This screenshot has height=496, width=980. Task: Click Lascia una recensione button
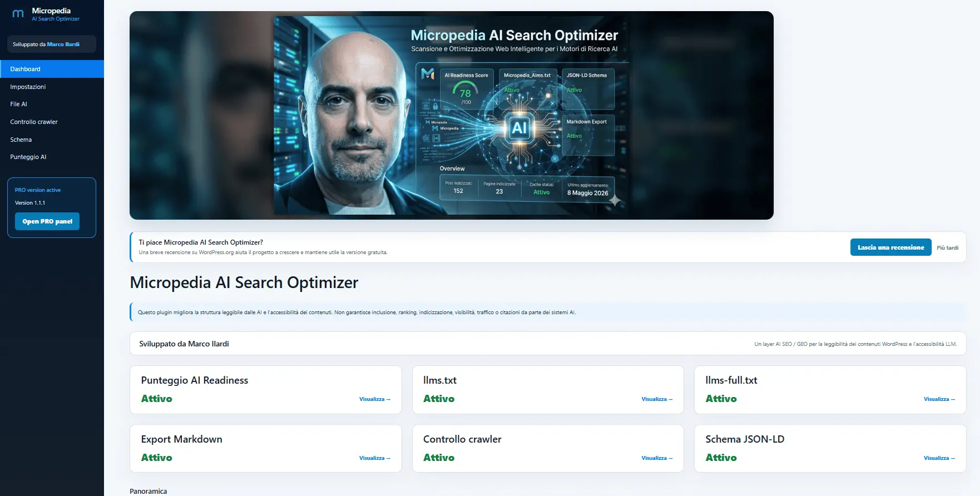(x=890, y=247)
